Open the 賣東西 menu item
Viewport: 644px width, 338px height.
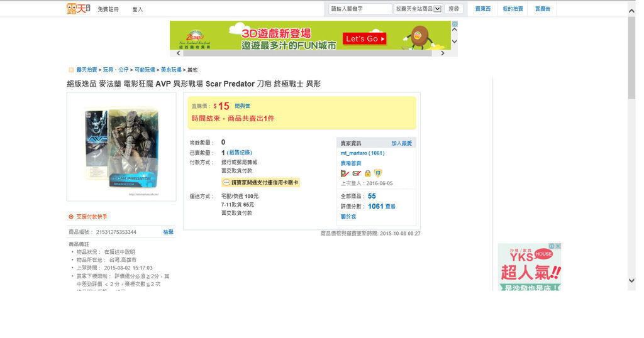click(483, 9)
